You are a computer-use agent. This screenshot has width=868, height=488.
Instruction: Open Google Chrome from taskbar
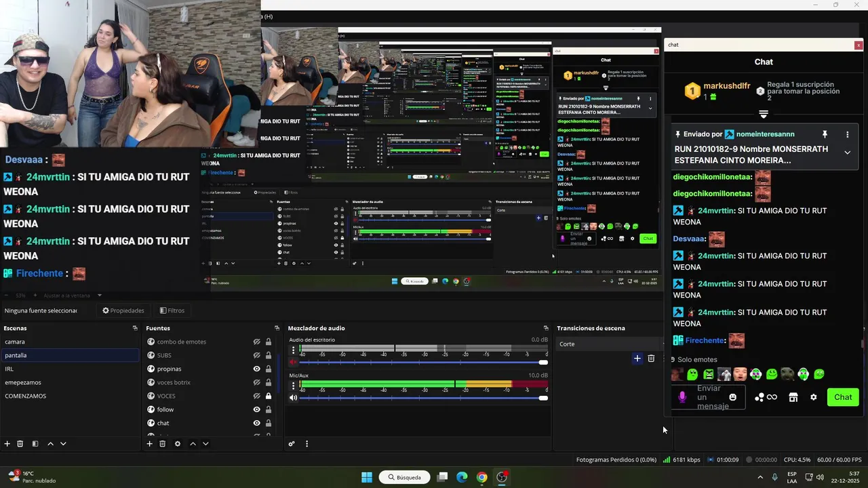pos(481,477)
